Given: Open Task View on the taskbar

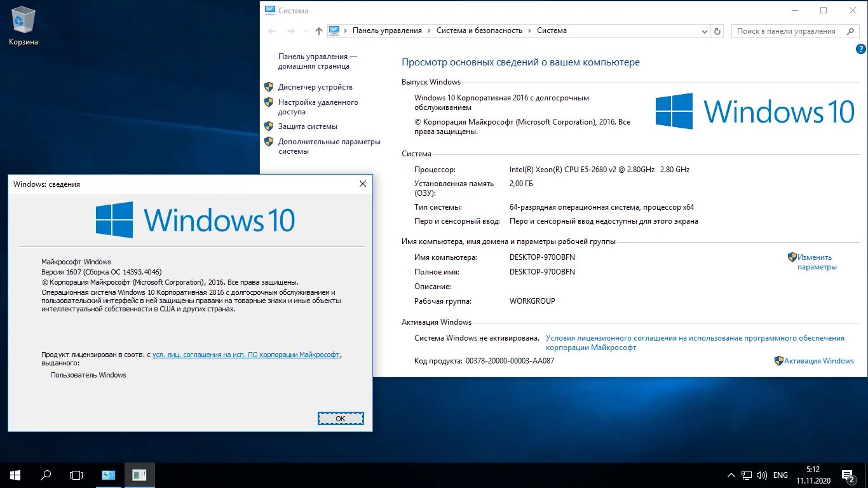Looking at the screenshot, I should (x=76, y=475).
